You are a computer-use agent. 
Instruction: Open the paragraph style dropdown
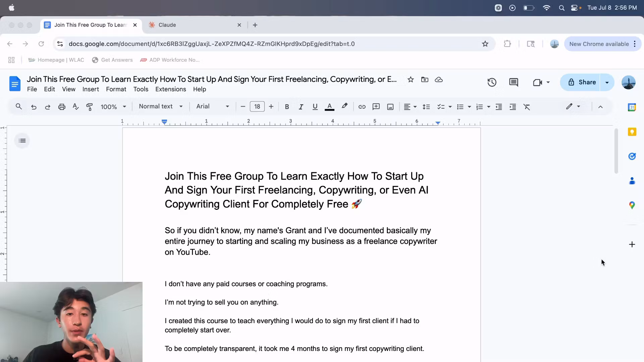point(161,106)
